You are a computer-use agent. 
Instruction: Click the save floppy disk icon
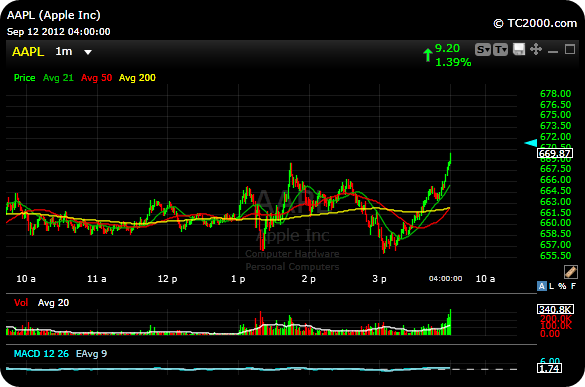coord(519,49)
